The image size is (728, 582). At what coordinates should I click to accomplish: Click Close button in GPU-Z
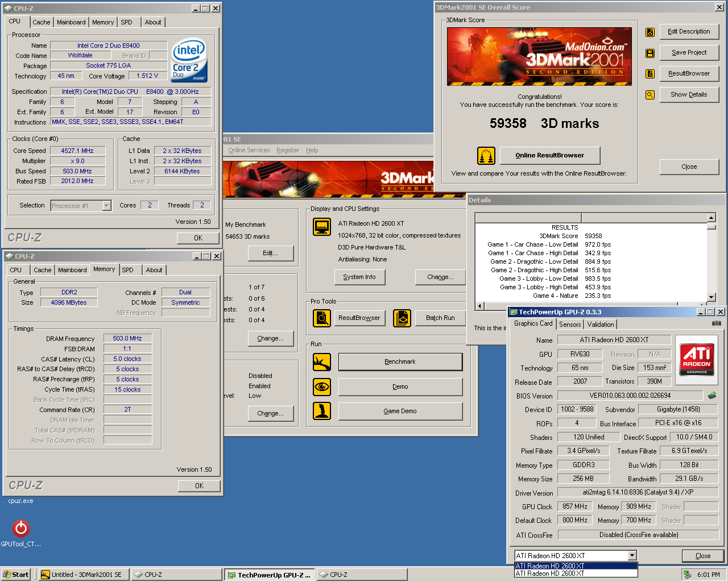(x=703, y=556)
